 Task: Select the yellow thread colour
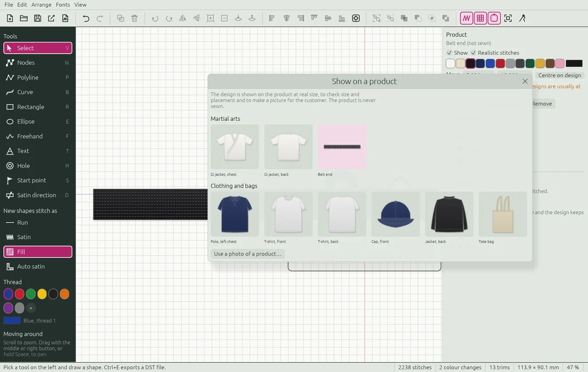click(x=42, y=294)
